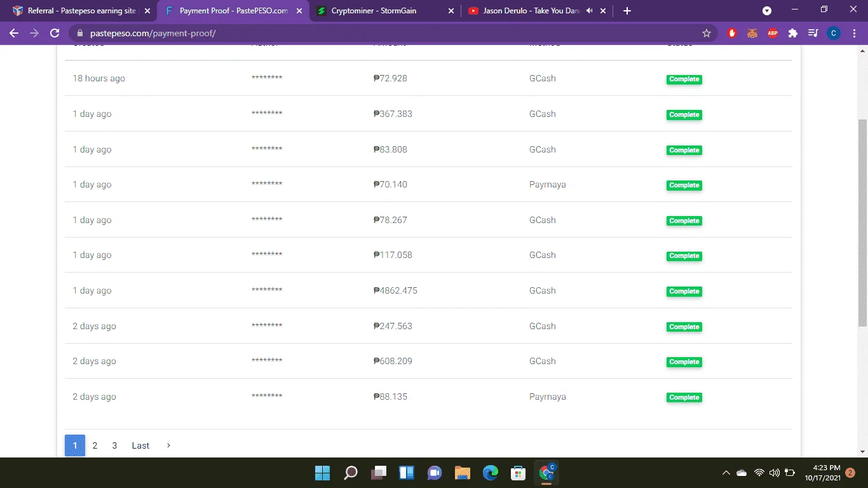Close the Cryptominer - StormGain tab

coord(451,11)
